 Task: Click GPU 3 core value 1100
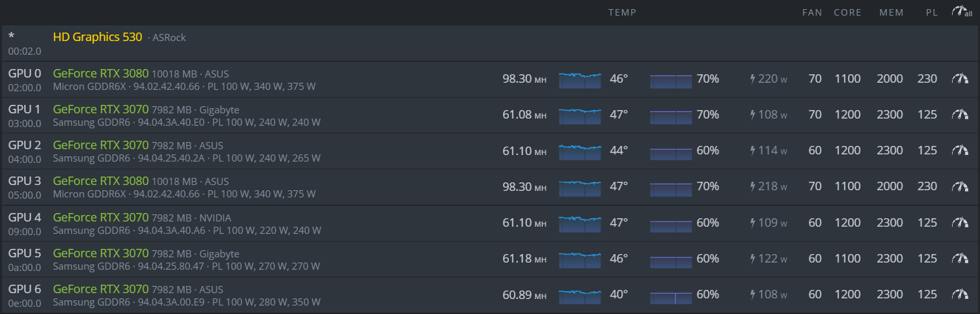pyautogui.click(x=847, y=186)
